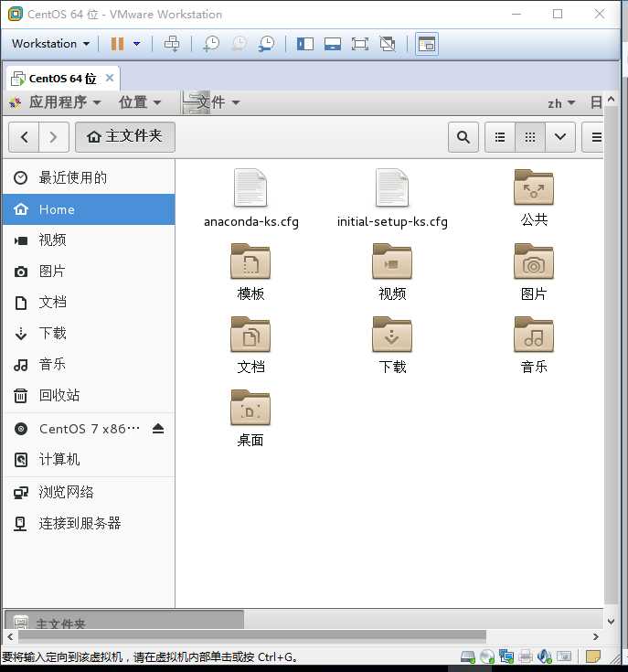This screenshot has width=628, height=672.
Task: Open 音乐 in the sidebar
Action: pyautogui.click(x=89, y=365)
